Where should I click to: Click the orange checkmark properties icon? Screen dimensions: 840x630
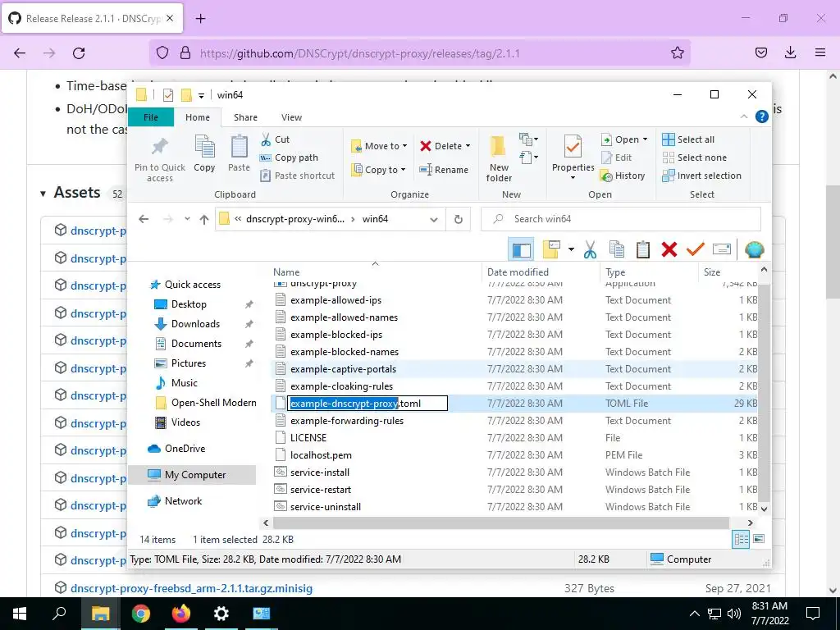(696, 249)
